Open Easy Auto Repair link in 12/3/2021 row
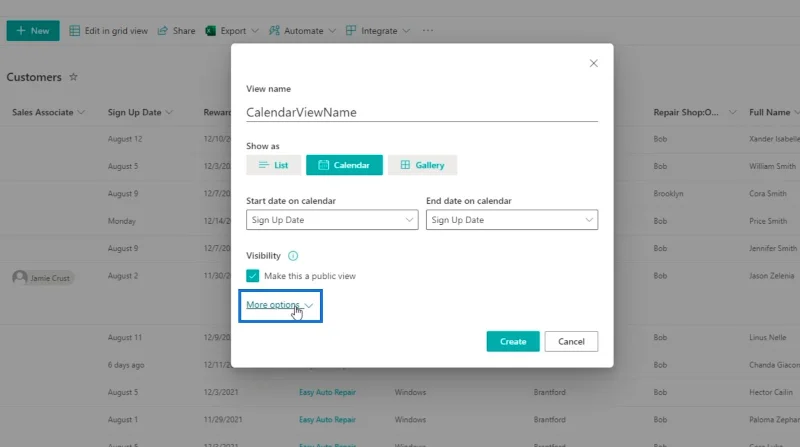Screen dimensions: 800x447 327,392
